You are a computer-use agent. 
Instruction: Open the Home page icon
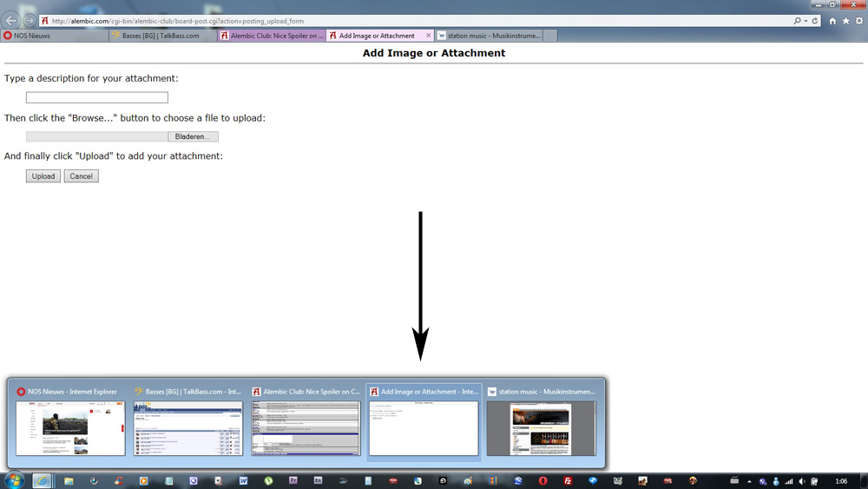point(833,20)
